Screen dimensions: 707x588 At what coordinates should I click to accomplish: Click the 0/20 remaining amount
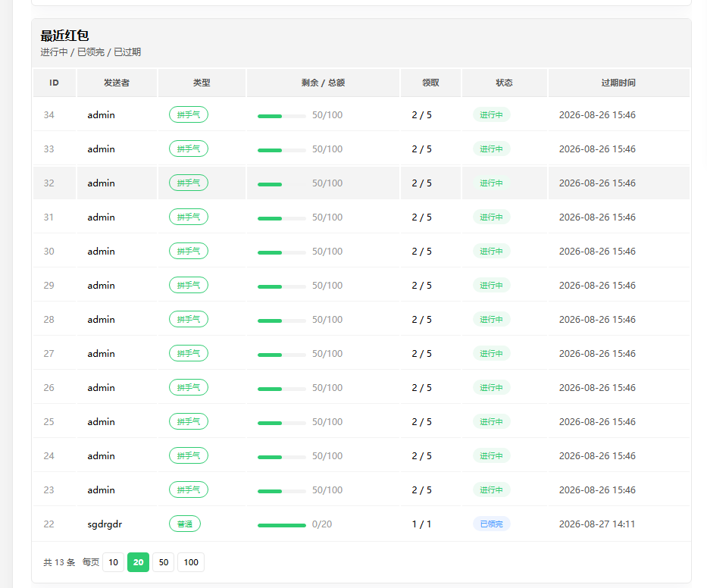tap(322, 524)
